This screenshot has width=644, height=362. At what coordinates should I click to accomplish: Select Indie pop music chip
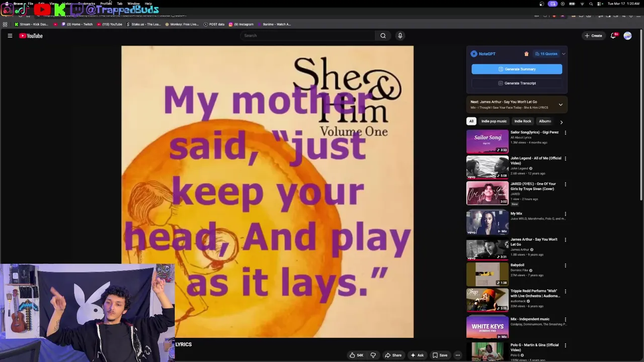[494, 121]
